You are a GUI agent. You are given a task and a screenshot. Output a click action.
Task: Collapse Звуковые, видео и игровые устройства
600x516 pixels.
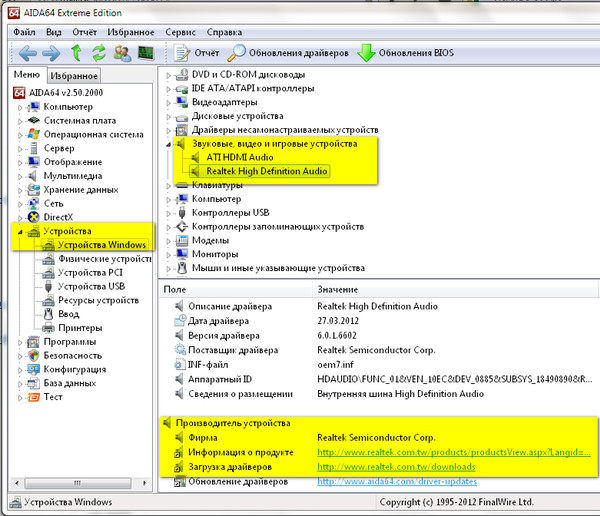point(168,144)
